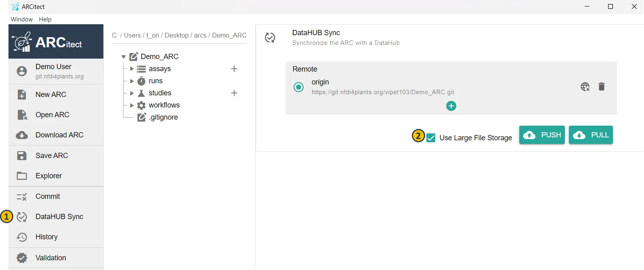Push changes with the PUSH button
This screenshot has width=644, height=270.
[542, 135]
